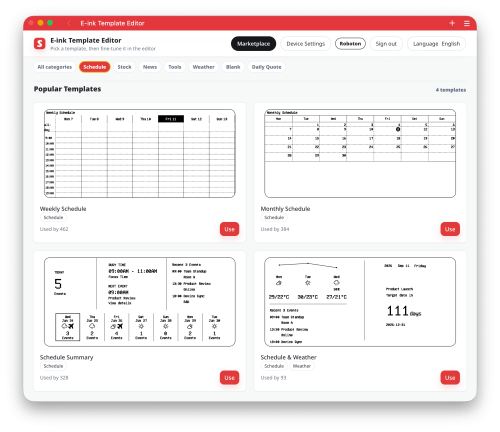Filter by Stock category

pos(124,67)
